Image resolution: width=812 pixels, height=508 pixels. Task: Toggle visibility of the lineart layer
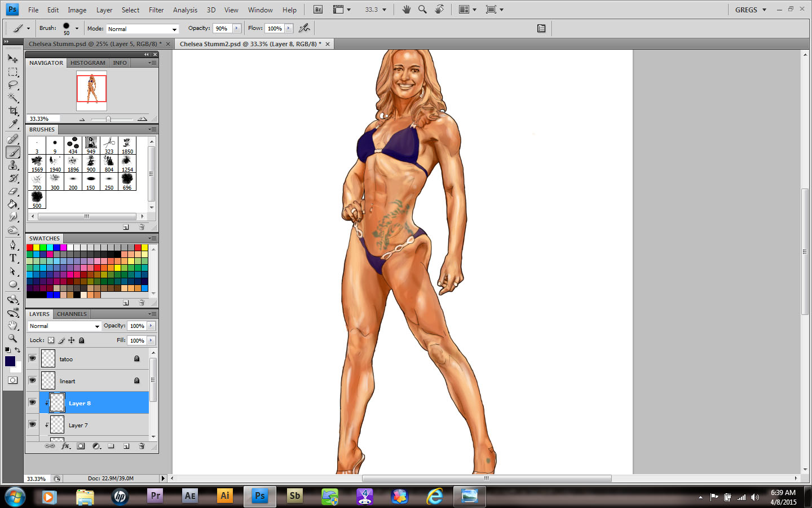click(x=32, y=380)
